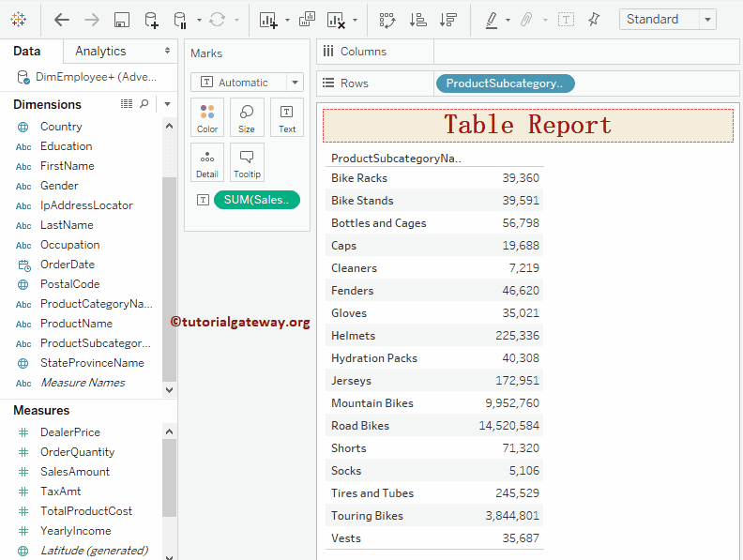Open the Tooltip mark card

[x=247, y=162]
